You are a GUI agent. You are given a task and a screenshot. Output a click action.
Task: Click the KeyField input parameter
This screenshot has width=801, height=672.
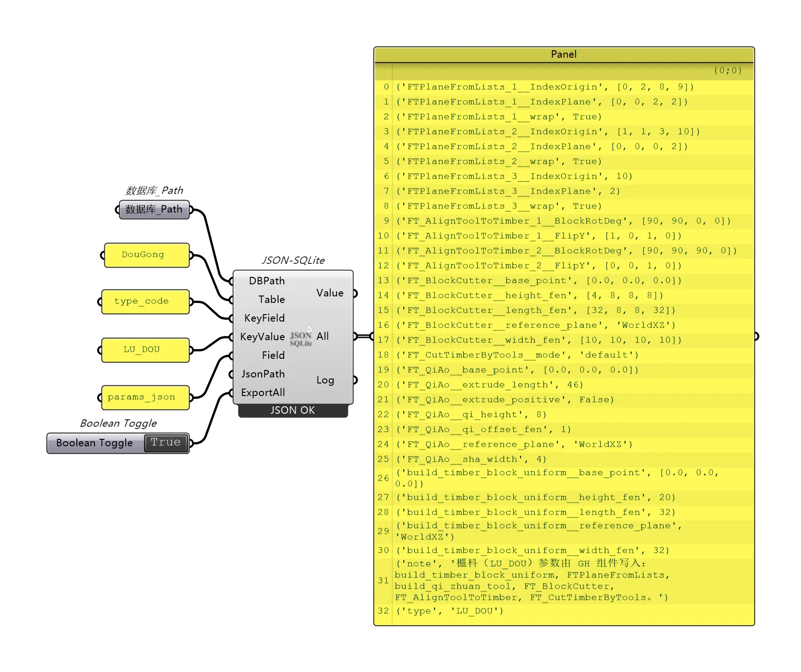264,318
